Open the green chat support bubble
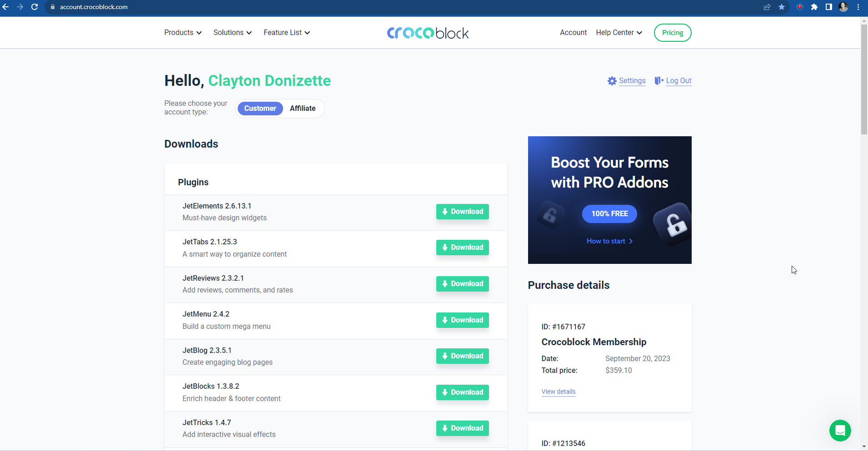 tap(840, 430)
